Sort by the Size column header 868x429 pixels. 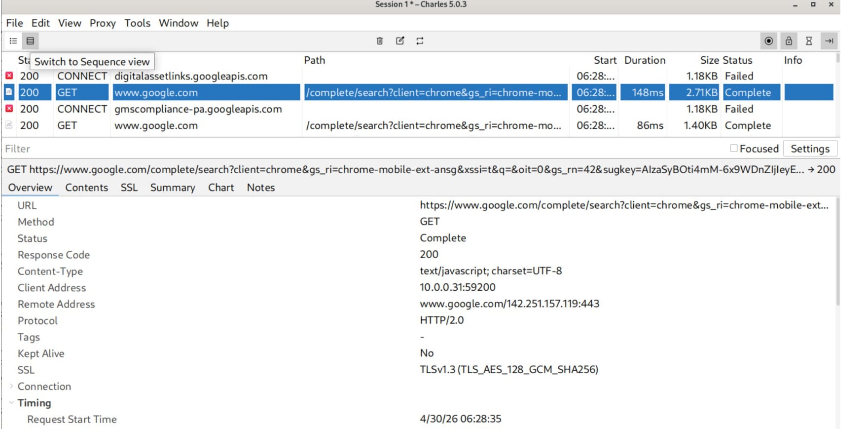(709, 60)
